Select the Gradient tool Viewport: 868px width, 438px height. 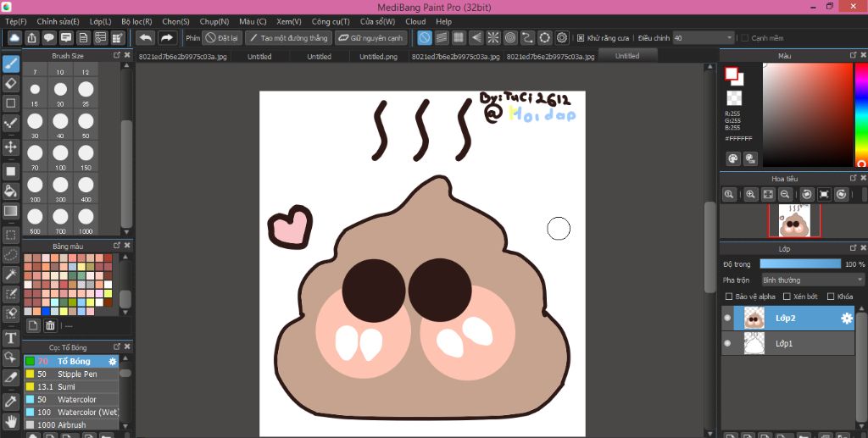pyautogui.click(x=10, y=211)
